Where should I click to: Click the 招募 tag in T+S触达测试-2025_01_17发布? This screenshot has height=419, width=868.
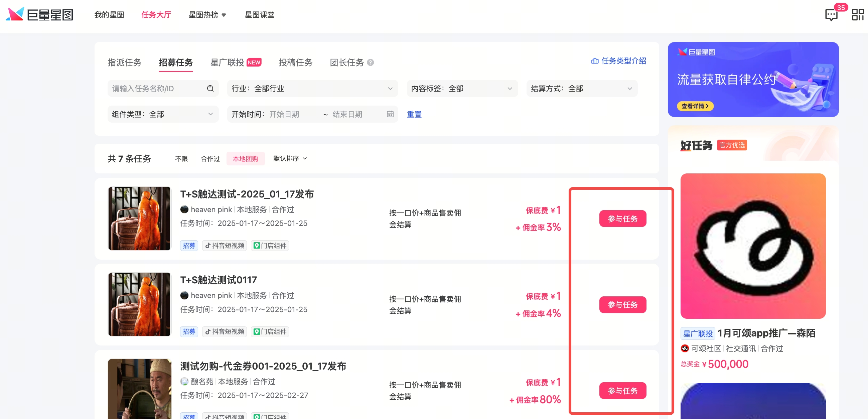pos(189,245)
